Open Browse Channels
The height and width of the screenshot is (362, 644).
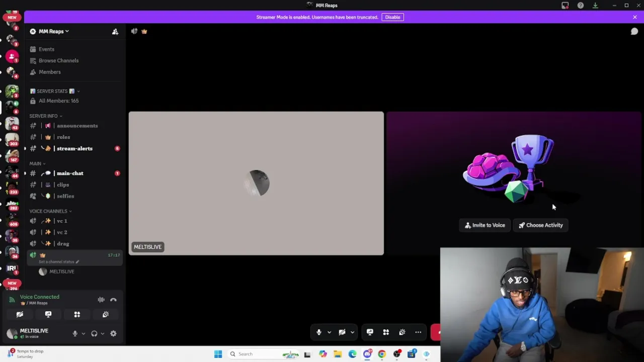[x=74, y=60]
